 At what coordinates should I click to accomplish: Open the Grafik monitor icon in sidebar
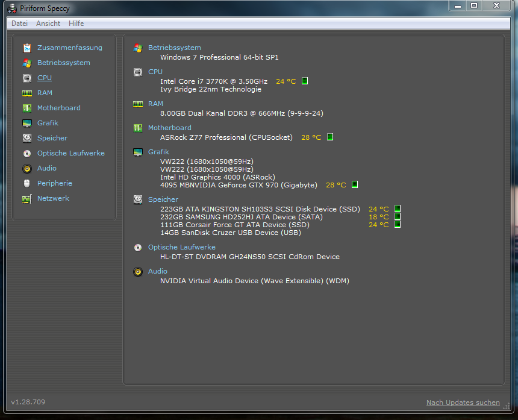[27, 124]
